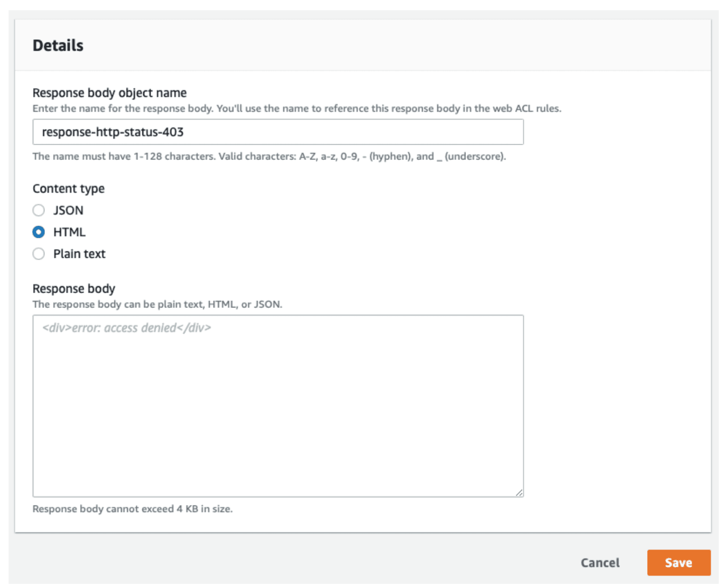Click the 4 KB size limit note
Image resolution: width=719 pixels, height=588 pixels.
(x=133, y=509)
